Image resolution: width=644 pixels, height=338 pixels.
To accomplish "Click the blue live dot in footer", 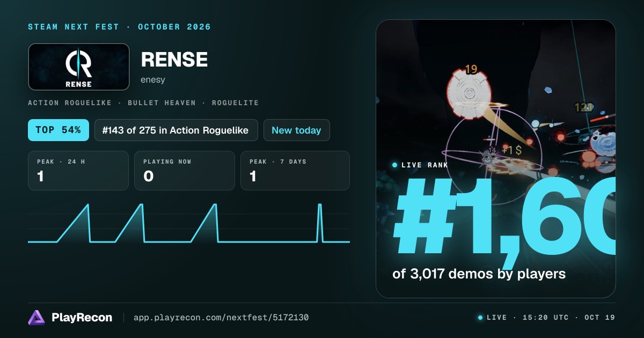I will [480, 318].
